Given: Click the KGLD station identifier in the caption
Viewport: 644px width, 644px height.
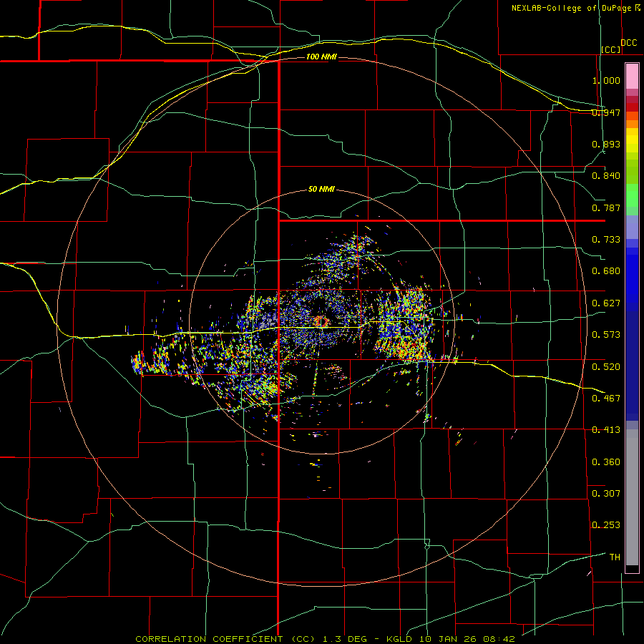Looking at the screenshot, I should click(x=401, y=639).
